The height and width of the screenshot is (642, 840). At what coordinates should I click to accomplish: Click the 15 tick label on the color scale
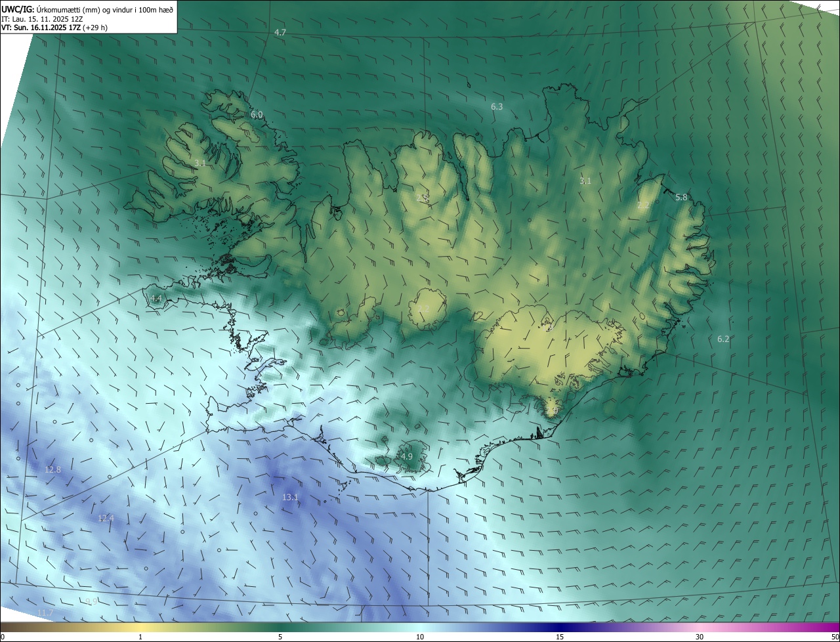(560, 637)
